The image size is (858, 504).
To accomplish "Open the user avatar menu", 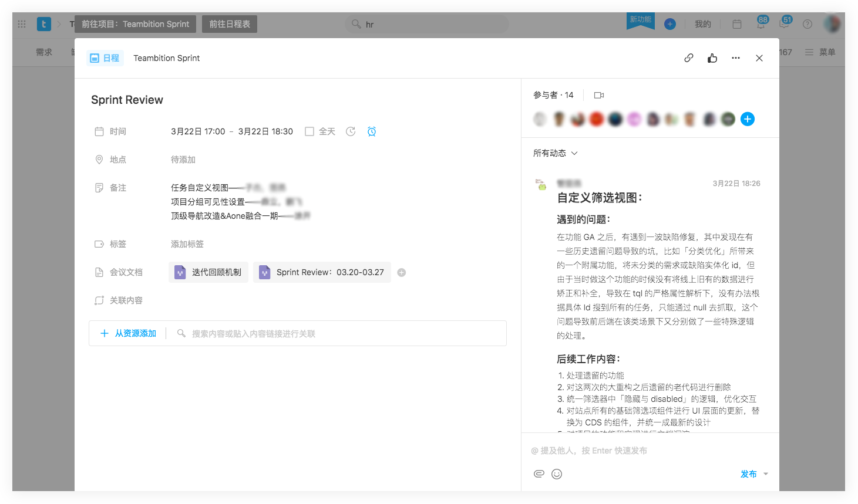I will pyautogui.click(x=832, y=24).
